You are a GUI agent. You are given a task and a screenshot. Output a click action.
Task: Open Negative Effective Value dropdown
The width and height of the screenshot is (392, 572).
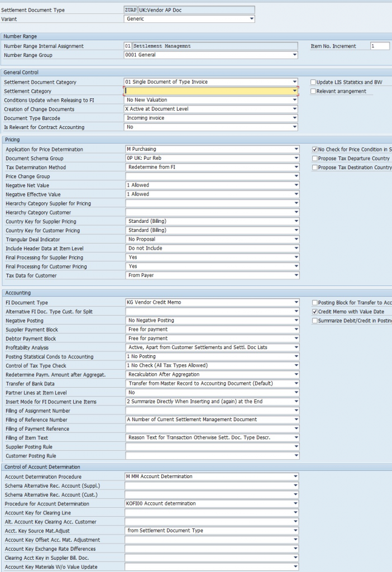tap(212, 194)
